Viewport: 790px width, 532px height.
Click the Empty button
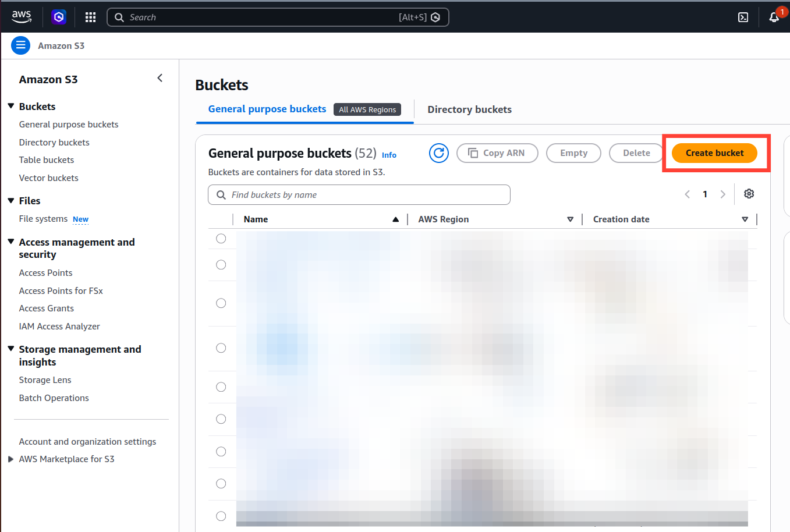point(573,153)
